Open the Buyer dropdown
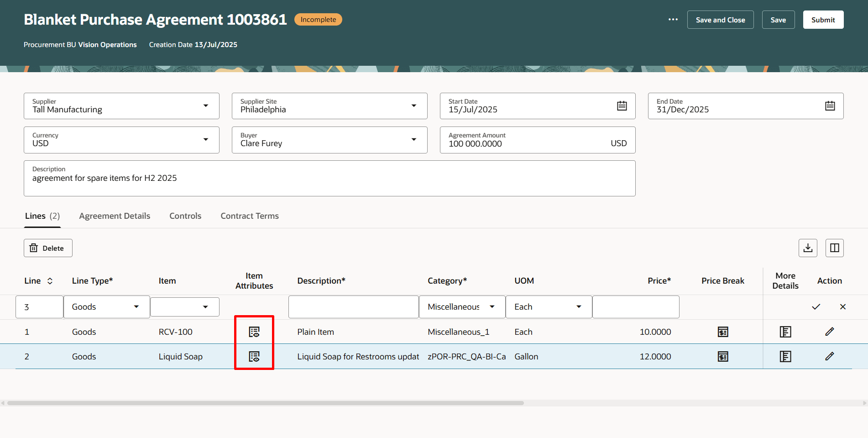 coord(414,140)
